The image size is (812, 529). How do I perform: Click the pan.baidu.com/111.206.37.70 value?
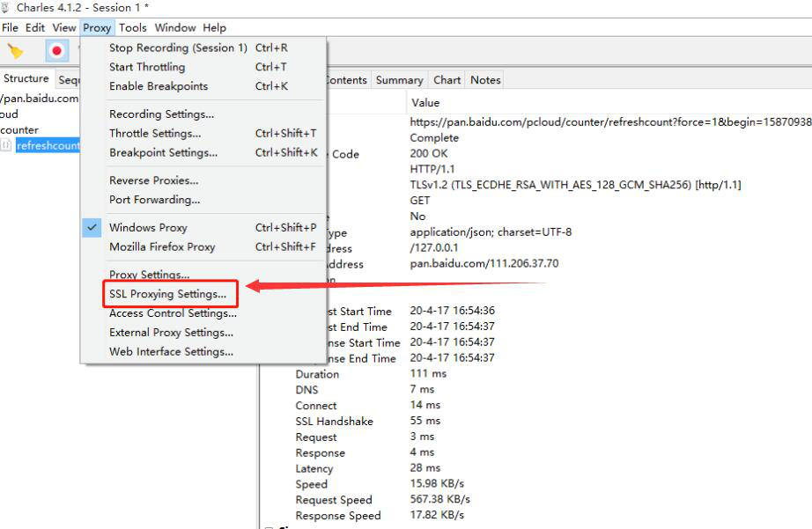pos(484,263)
